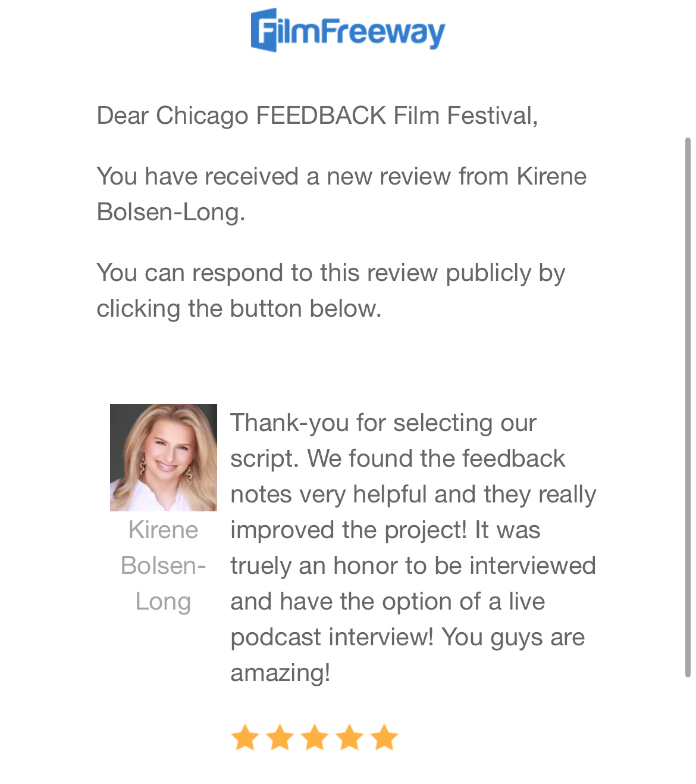The width and height of the screenshot is (696, 784).
Task: Click the "You have received a new review" line
Action: tap(341, 177)
